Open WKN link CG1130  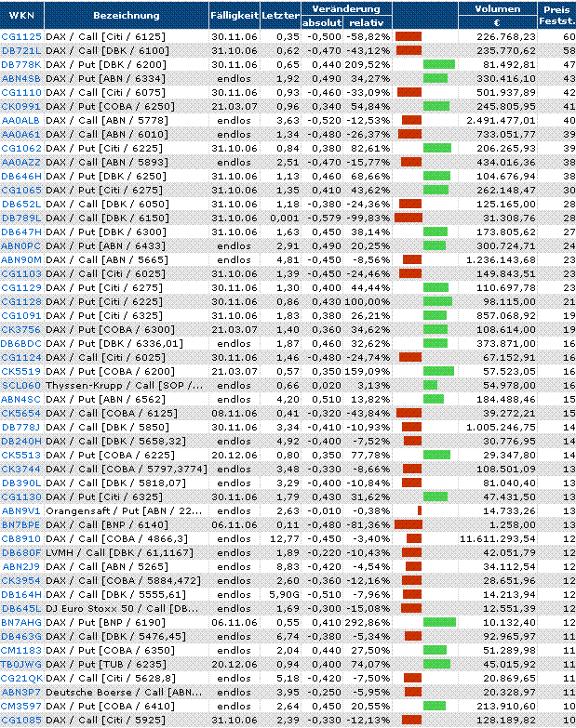21,496
